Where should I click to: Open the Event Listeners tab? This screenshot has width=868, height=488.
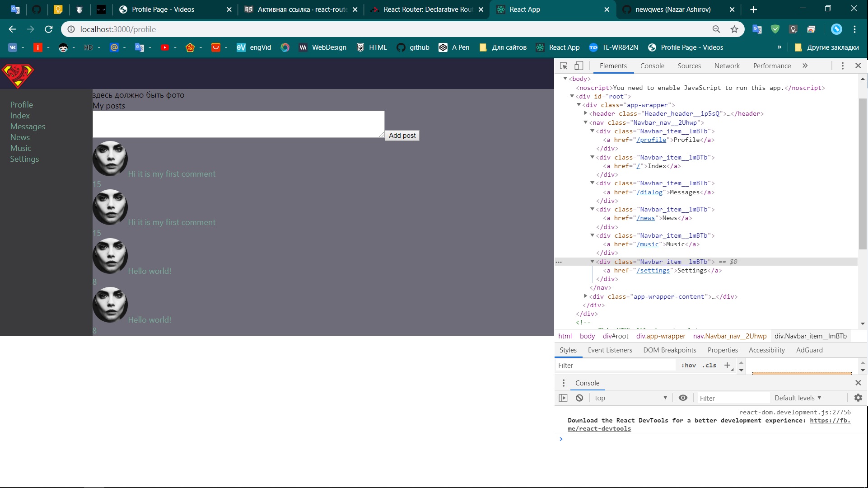pos(610,350)
